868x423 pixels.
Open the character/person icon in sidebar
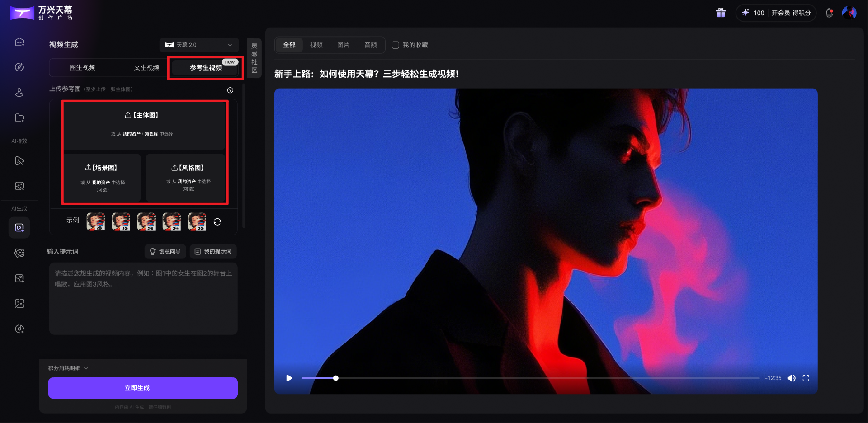pyautogui.click(x=19, y=92)
